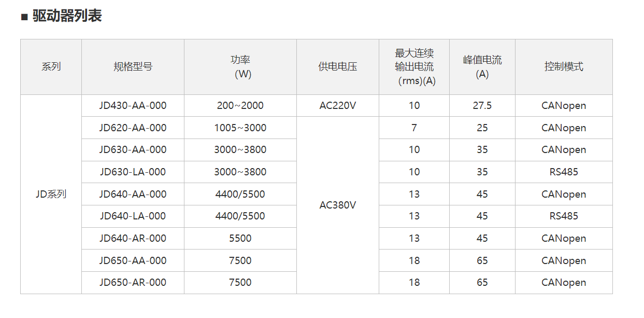Select the AC380V voltage cell

coord(338,205)
